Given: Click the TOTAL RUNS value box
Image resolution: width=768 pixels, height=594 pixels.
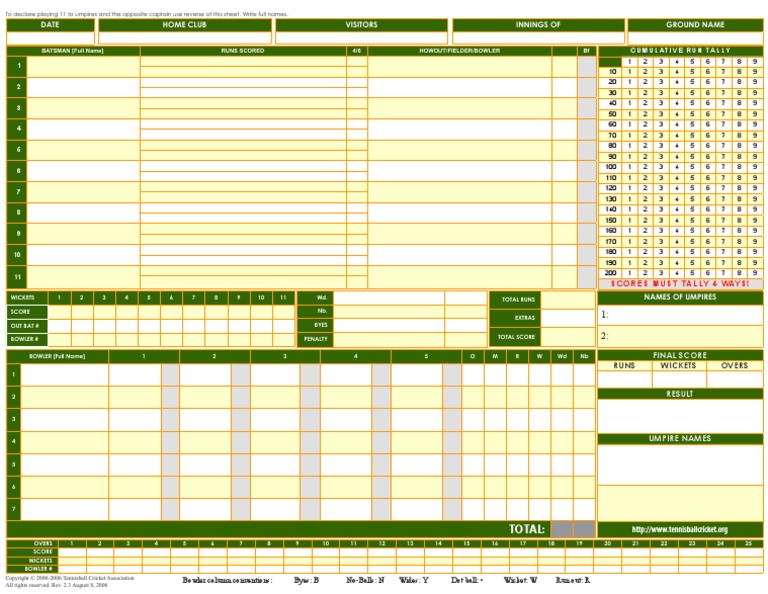Looking at the screenshot, I should (x=568, y=300).
